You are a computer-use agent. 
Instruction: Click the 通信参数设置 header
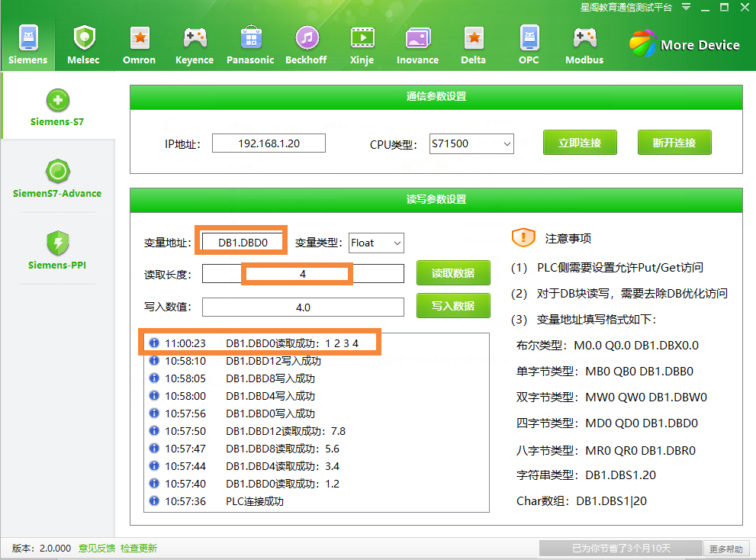click(x=436, y=97)
